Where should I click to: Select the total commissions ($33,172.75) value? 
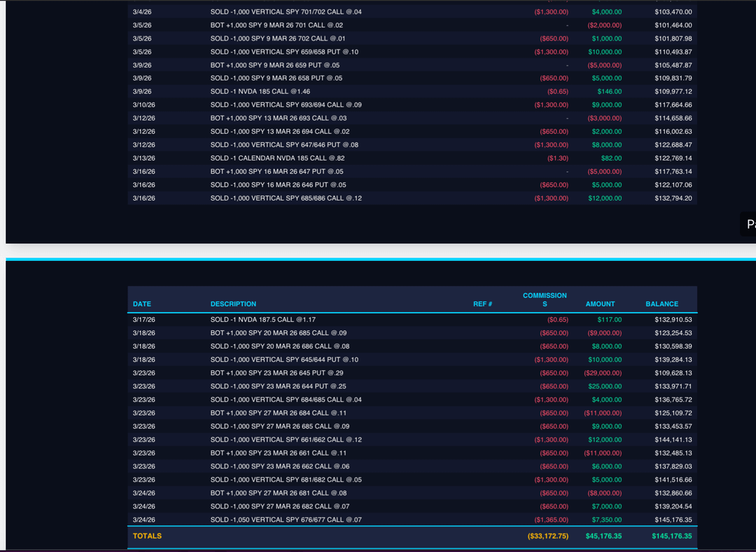[x=548, y=536]
